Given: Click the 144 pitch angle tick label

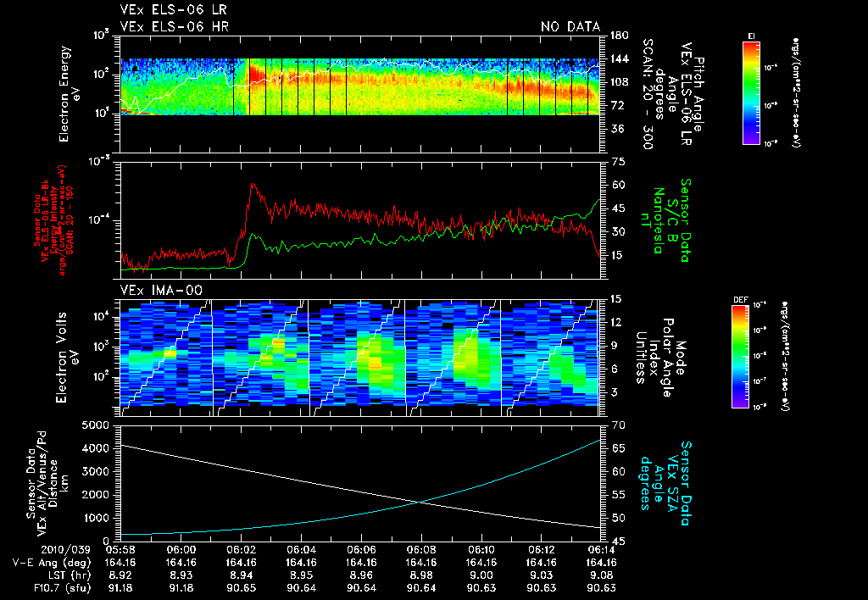Looking at the screenshot, I should click(x=620, y=58).
